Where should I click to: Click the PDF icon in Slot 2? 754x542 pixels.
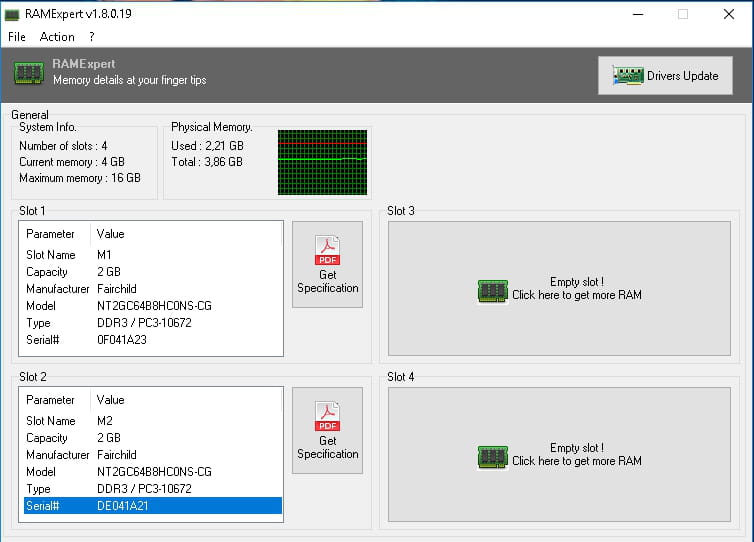(x=327, y=416)
